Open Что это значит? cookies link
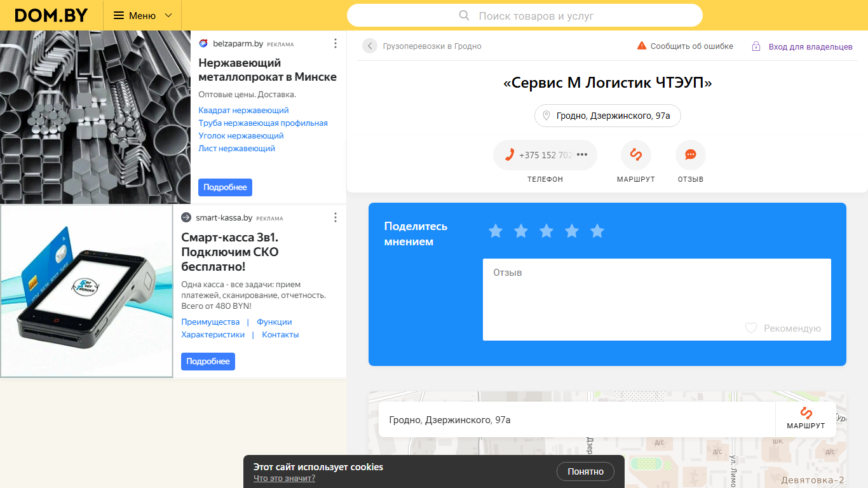 (x=284, y=478)
